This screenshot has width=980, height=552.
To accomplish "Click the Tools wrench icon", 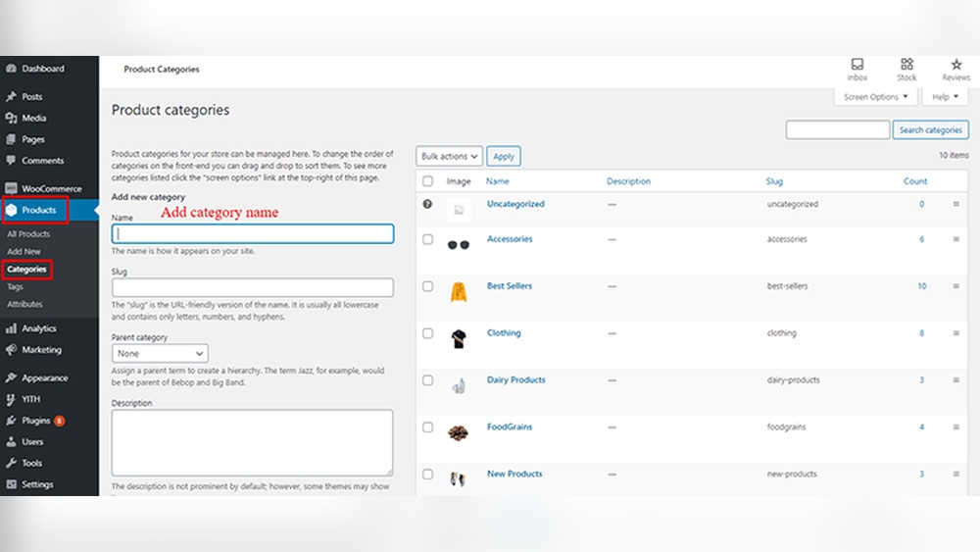I will coord(11,463).
